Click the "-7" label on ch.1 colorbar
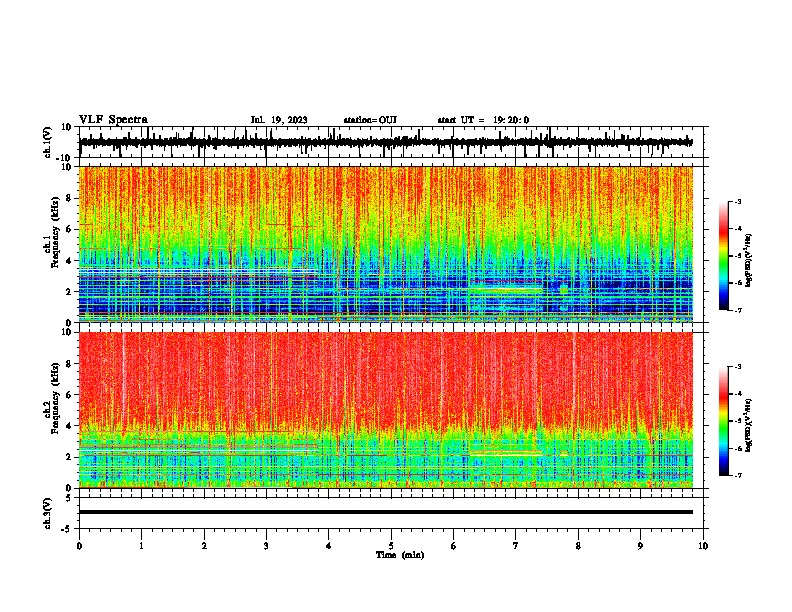 click(x=738, y=310)
